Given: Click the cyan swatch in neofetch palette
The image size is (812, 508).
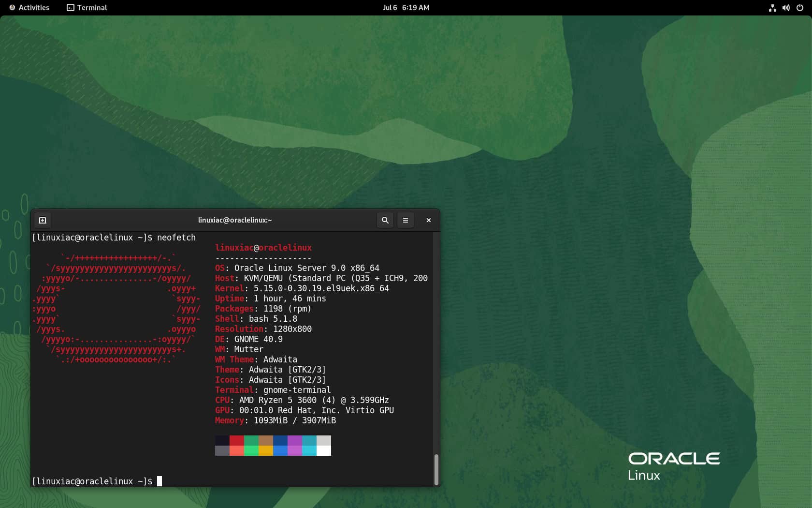Looking at the screenshot, I should pos(309,446).
